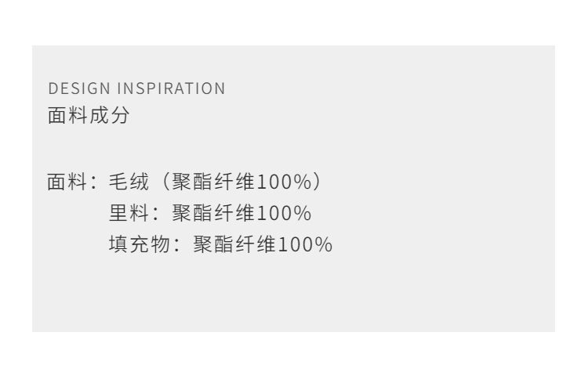Click the 填充物 label
Viewport: 588px width, 379px height.
click(x=136, y=244)
